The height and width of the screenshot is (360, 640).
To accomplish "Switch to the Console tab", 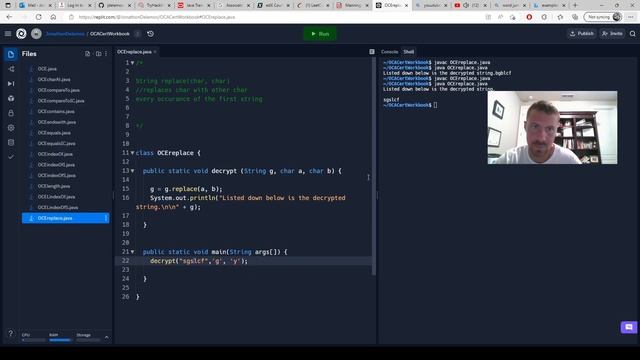I will click(389, 52).
